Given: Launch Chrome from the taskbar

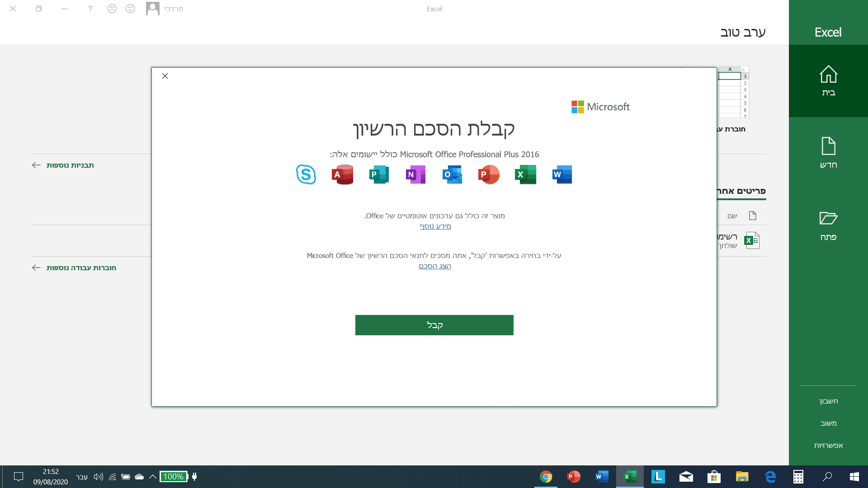Looking at the screenshot, I should 546,476.
